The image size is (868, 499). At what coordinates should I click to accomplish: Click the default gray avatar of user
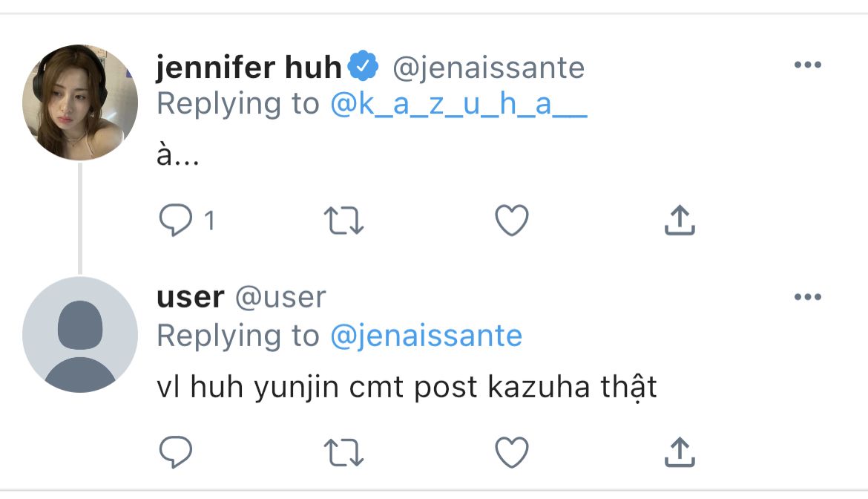[x=80, y=334]
